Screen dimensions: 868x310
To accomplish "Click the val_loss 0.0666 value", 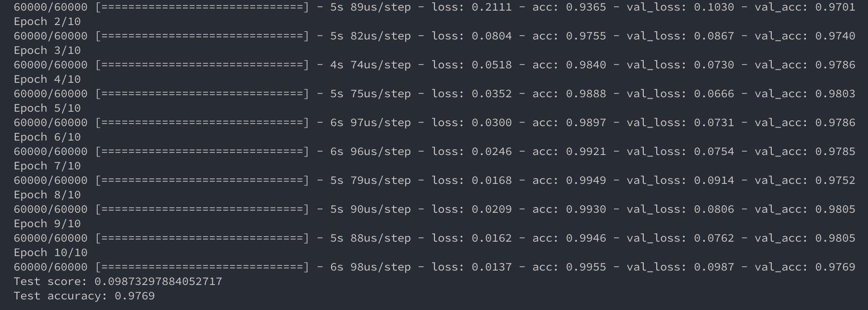I will tap(714, 94).
